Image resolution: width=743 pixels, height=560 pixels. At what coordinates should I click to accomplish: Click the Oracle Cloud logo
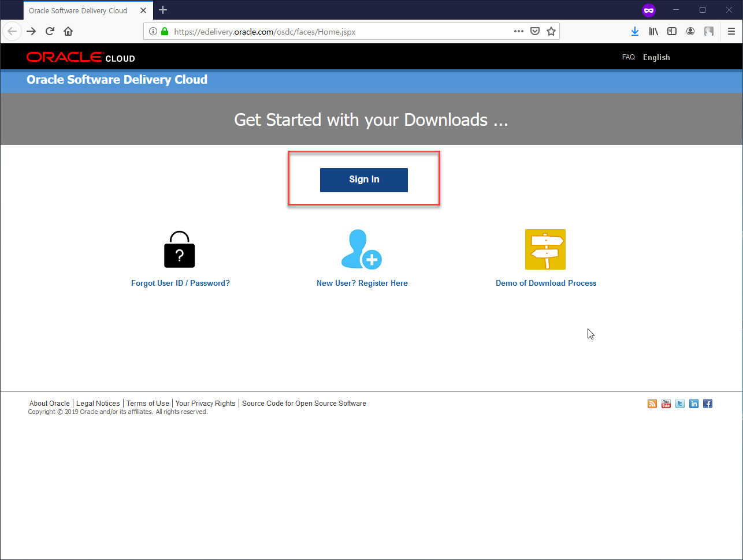coord(80,57)
